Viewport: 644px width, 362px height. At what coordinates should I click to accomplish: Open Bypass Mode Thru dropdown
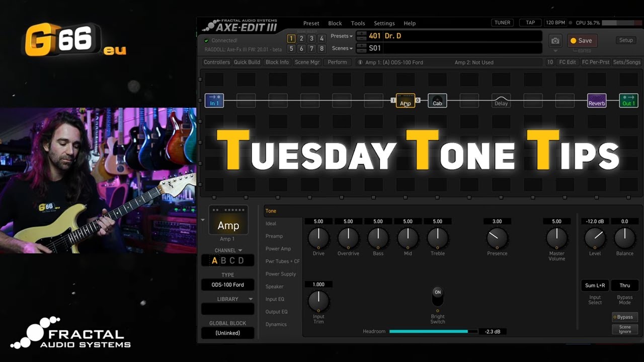pyautogui.click(x=624, y=286)
